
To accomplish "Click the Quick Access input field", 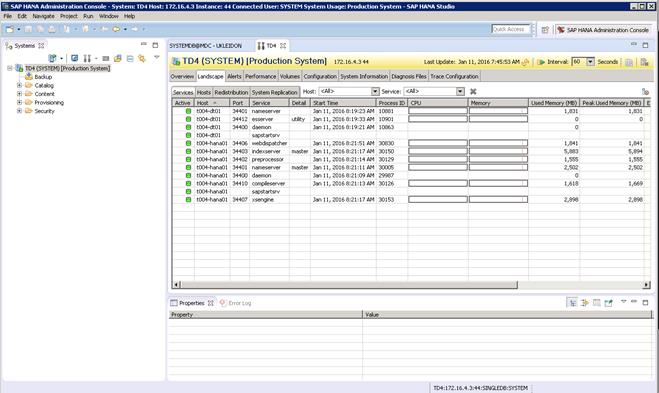I will click(x=510, y=29).
